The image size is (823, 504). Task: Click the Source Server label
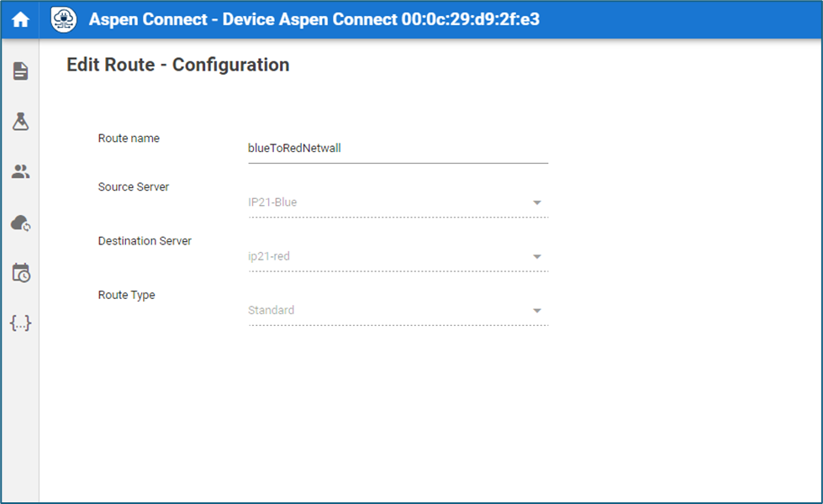point(134,186)
